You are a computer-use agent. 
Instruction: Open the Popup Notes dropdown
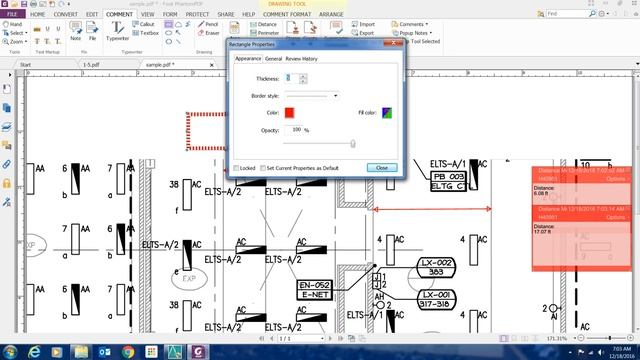click(x=412, y=33)
